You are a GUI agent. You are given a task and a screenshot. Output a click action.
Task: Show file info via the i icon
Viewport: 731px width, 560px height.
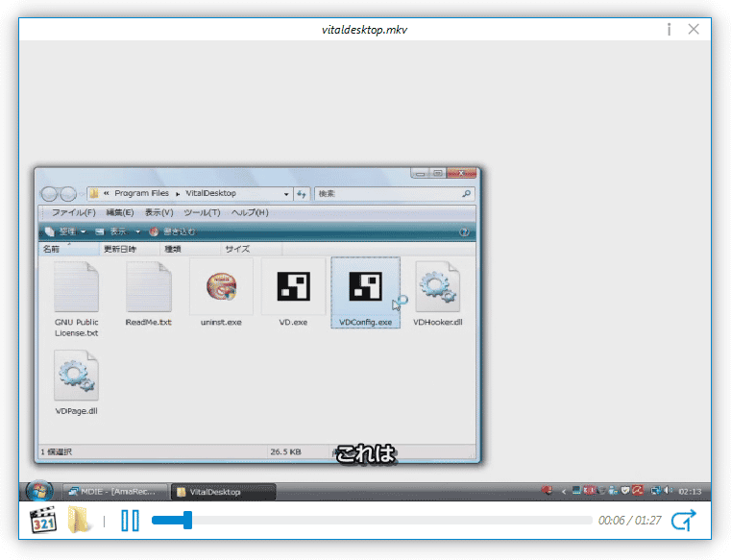[x=669, y=30]
